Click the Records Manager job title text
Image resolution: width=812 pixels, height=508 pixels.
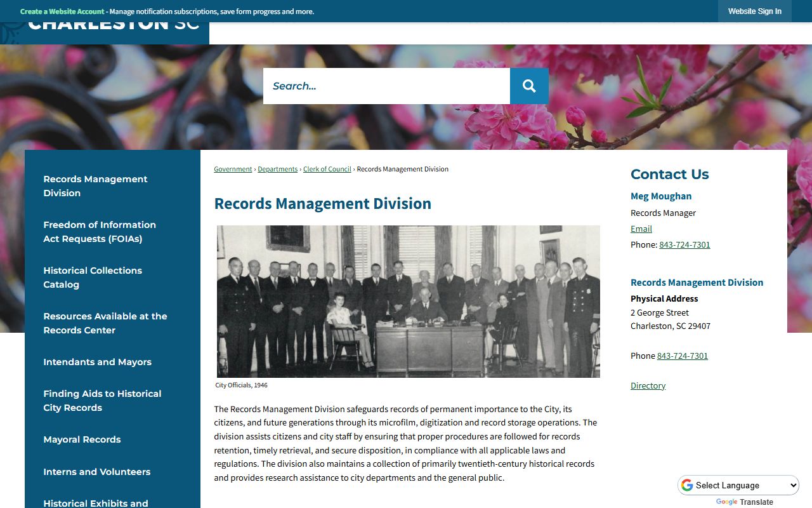tap(663, 213)
